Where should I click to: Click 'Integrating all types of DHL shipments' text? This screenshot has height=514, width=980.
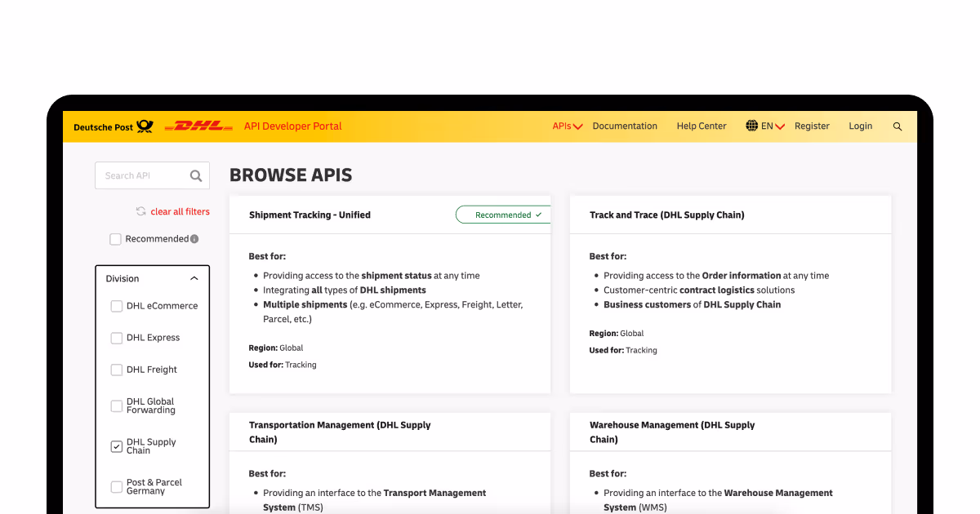(x=345, y=290)
